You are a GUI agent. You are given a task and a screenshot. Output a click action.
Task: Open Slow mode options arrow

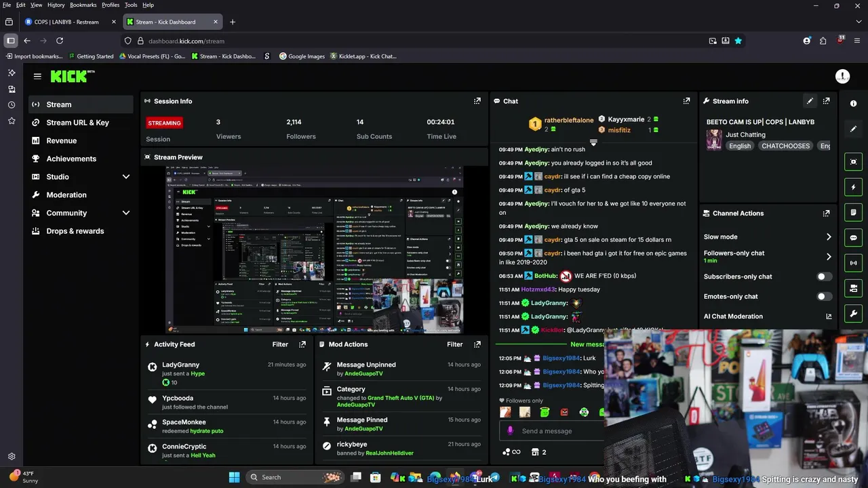coord(828,237)
